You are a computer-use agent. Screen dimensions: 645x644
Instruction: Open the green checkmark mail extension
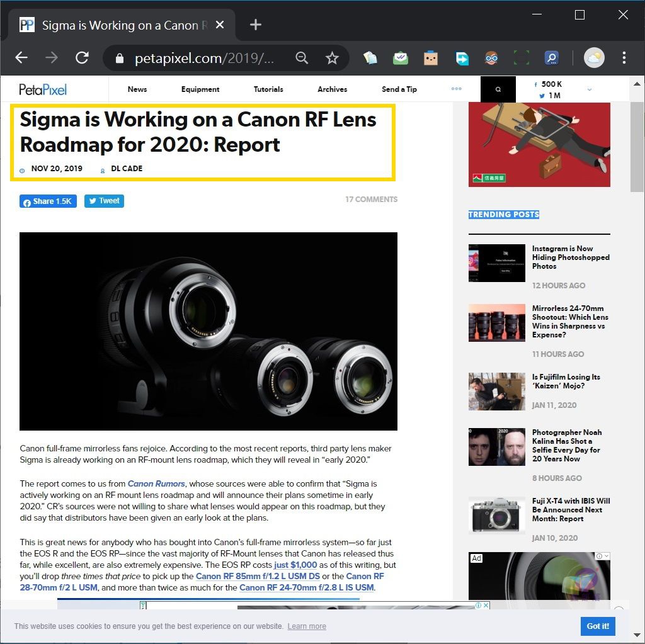[400, 58]
